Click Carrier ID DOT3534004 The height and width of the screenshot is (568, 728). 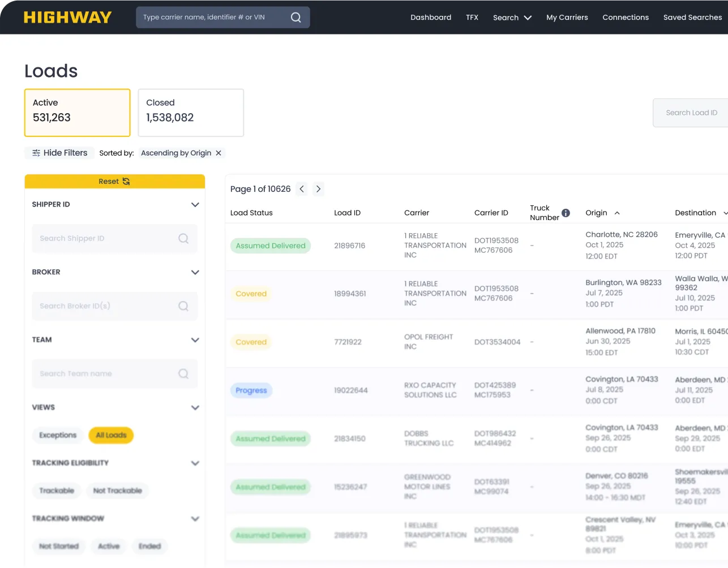497,342
